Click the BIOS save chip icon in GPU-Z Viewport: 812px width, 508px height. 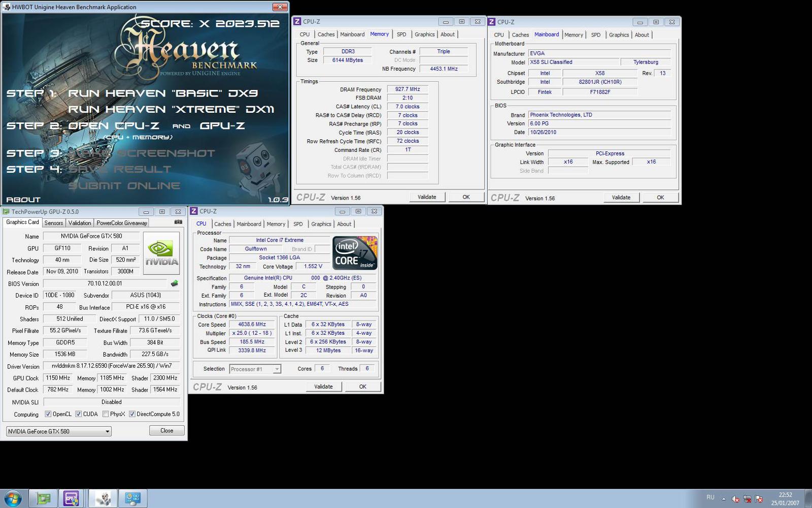point(174,283)
